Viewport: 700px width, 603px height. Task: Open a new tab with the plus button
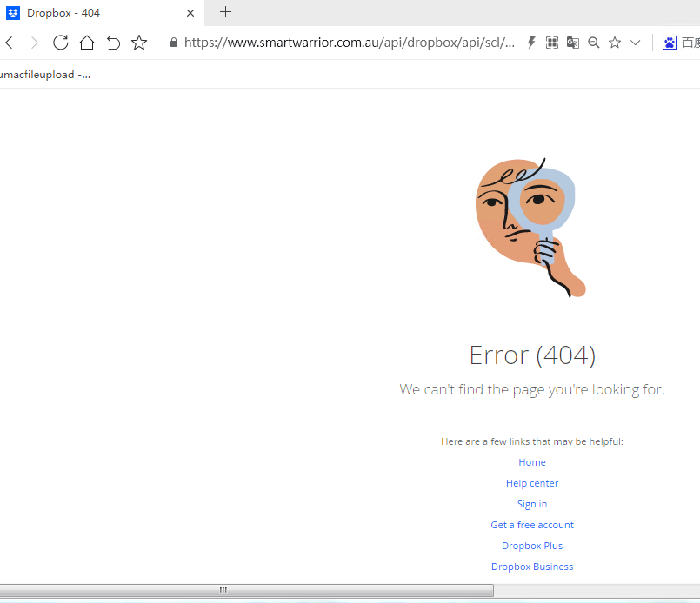226,12
